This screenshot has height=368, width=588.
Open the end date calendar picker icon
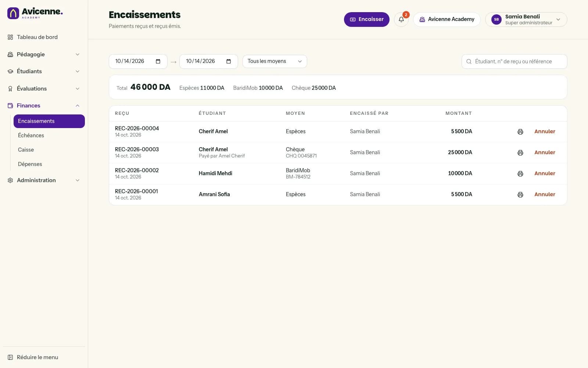tap(229, 61)
